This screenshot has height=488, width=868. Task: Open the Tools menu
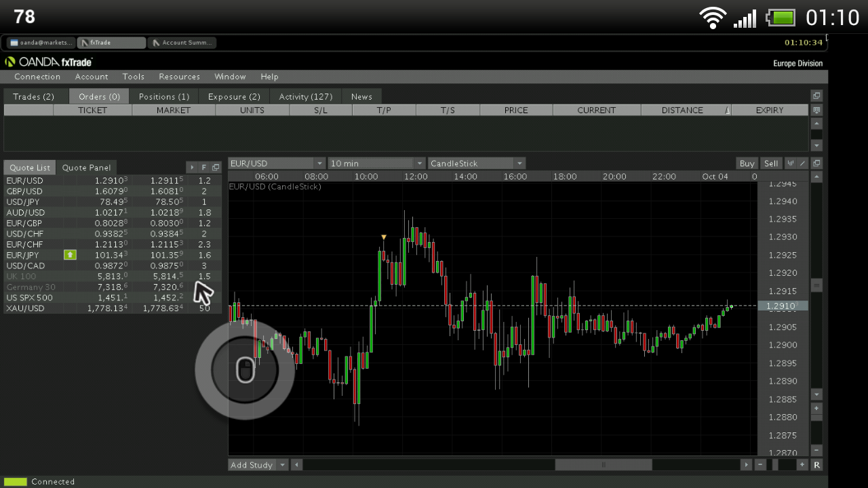(x=134, y=77)
